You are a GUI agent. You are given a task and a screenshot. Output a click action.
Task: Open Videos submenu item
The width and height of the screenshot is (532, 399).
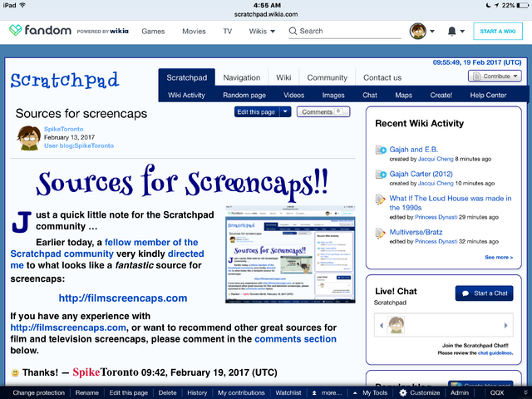(293, 96)
